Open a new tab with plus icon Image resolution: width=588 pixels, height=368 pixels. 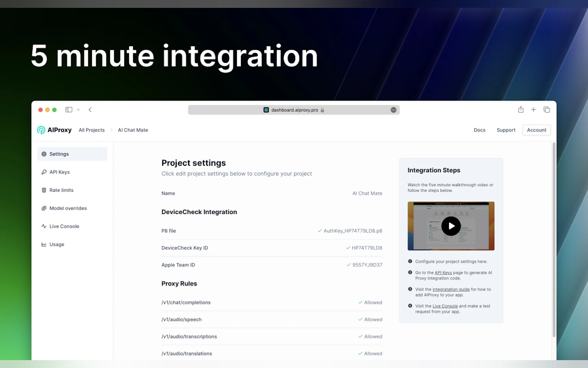(533, 110)
